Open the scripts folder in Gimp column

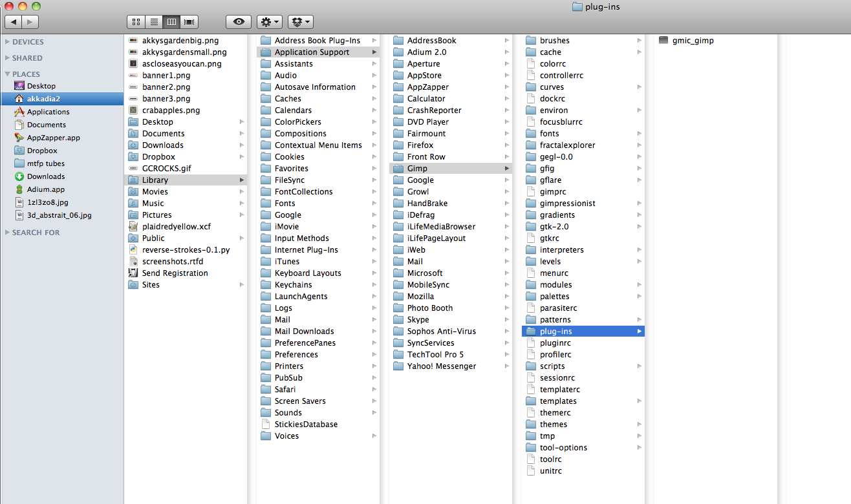coord(583,366)
